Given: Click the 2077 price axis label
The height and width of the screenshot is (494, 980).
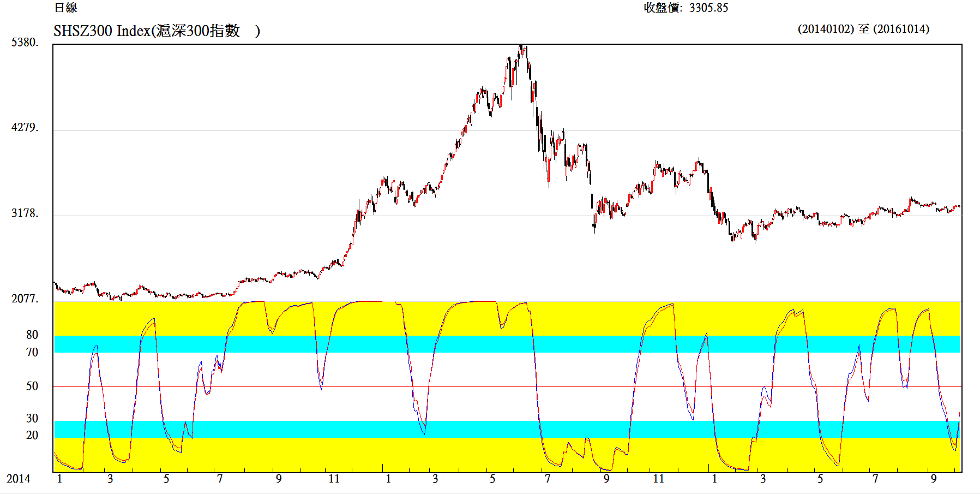Looking at the screenshot, I should [25, 299].
